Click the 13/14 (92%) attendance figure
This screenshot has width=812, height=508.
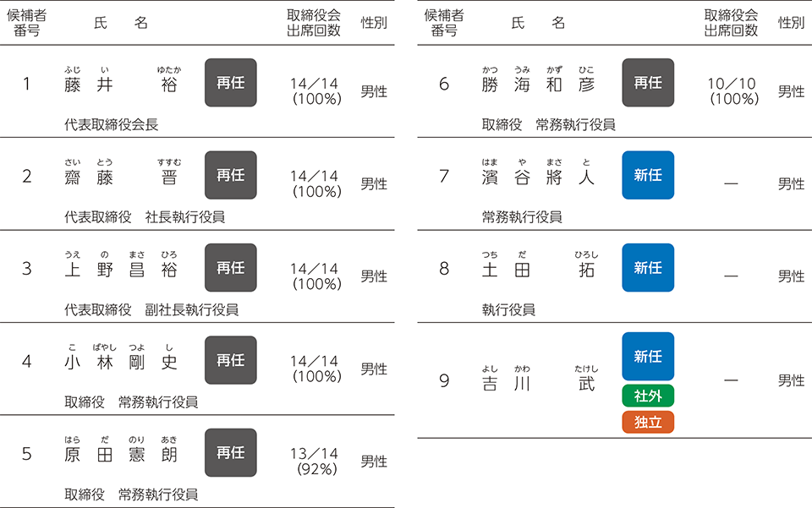pyautogui.click(x=315, y=461)
